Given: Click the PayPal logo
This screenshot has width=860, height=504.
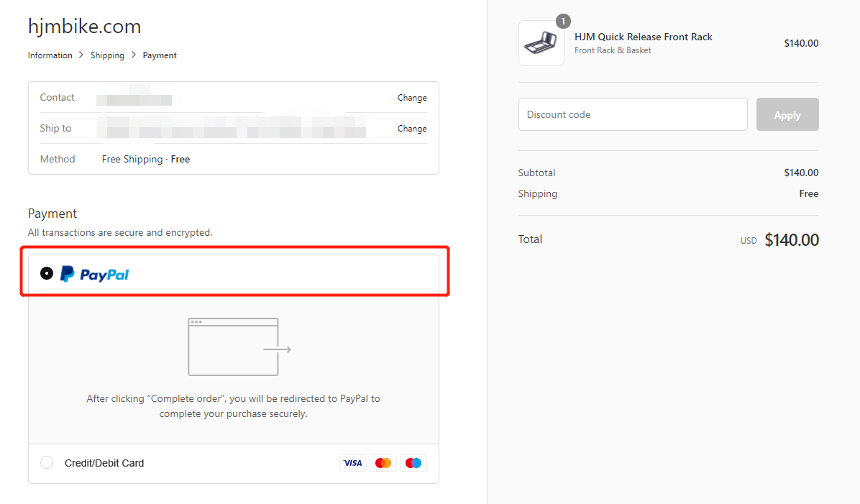Looking at the screenshot, I should pos(94,274).
